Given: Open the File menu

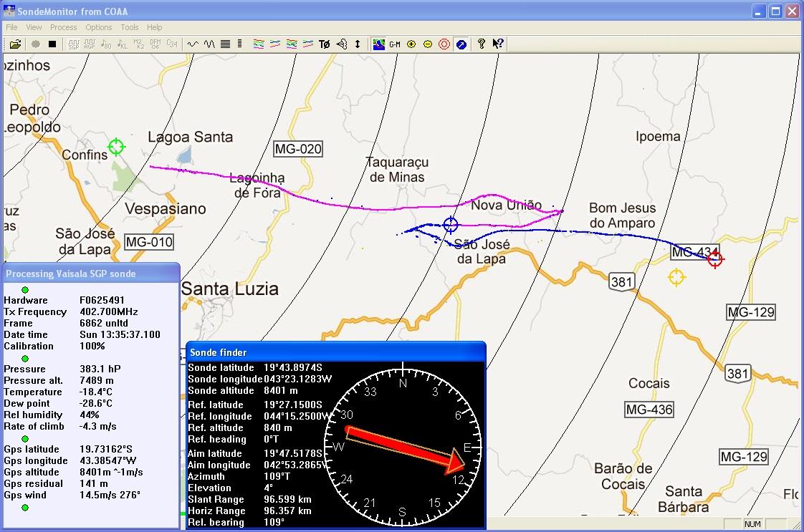Looking at the screenshot, I should tap(11, 27).
